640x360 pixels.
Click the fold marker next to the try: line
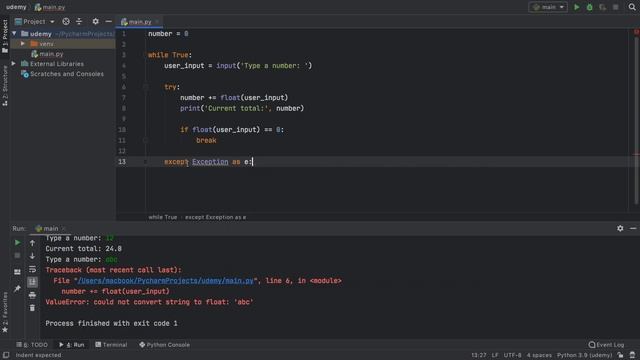tap(146, 87)
